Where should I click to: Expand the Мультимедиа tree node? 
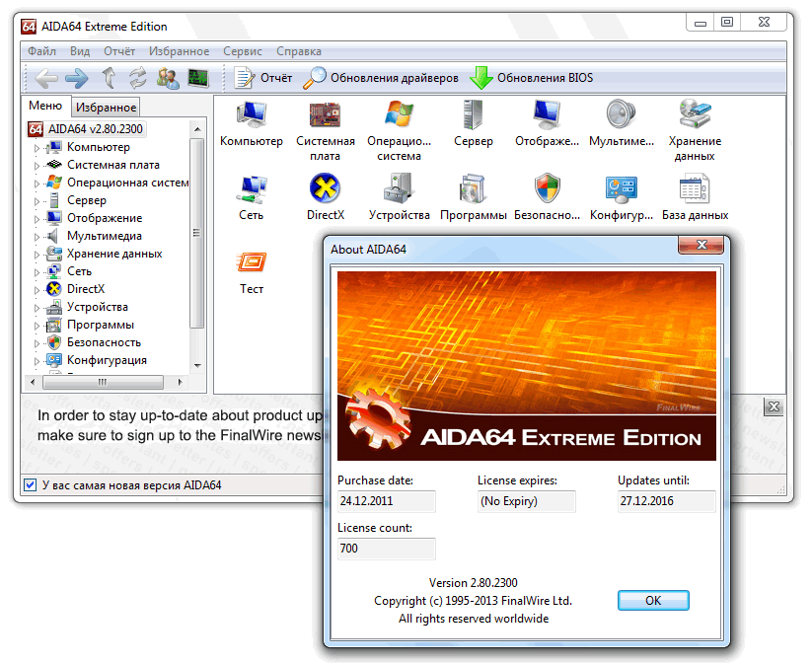(x=37, y=237)
